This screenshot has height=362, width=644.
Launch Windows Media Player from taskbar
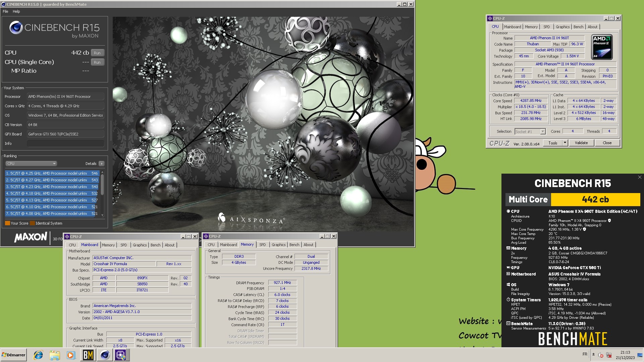coord(71,355)
